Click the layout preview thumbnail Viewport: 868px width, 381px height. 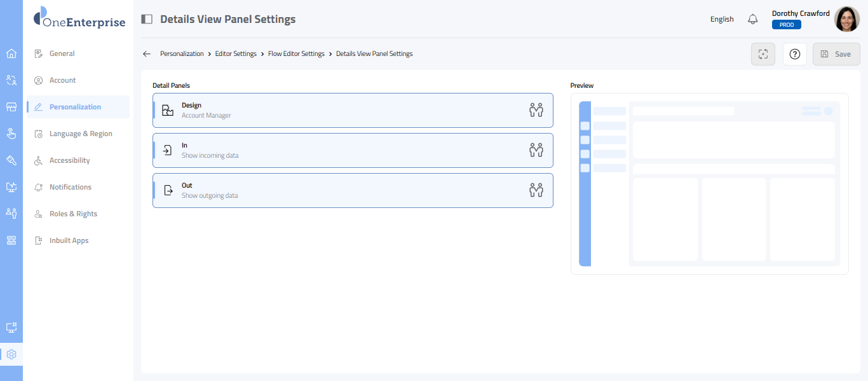coord(709,184)
